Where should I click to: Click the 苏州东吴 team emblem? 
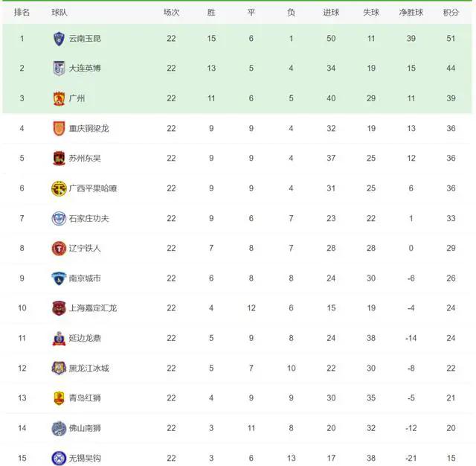point(59,159)
